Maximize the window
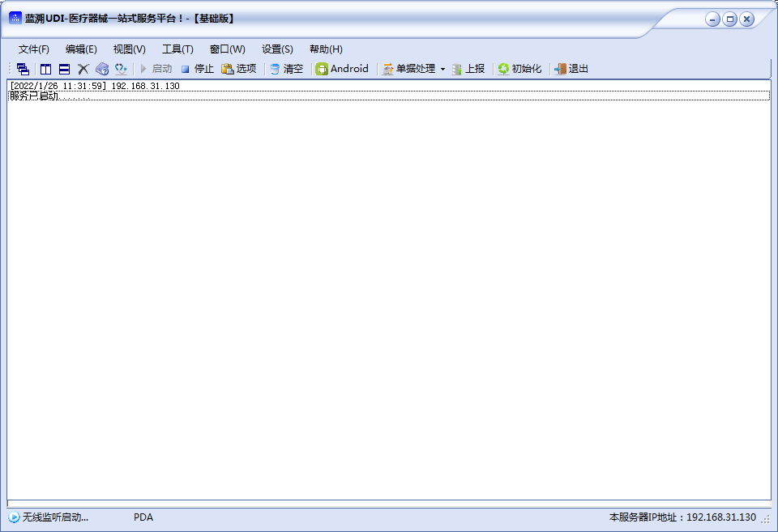 pos(729,19)
